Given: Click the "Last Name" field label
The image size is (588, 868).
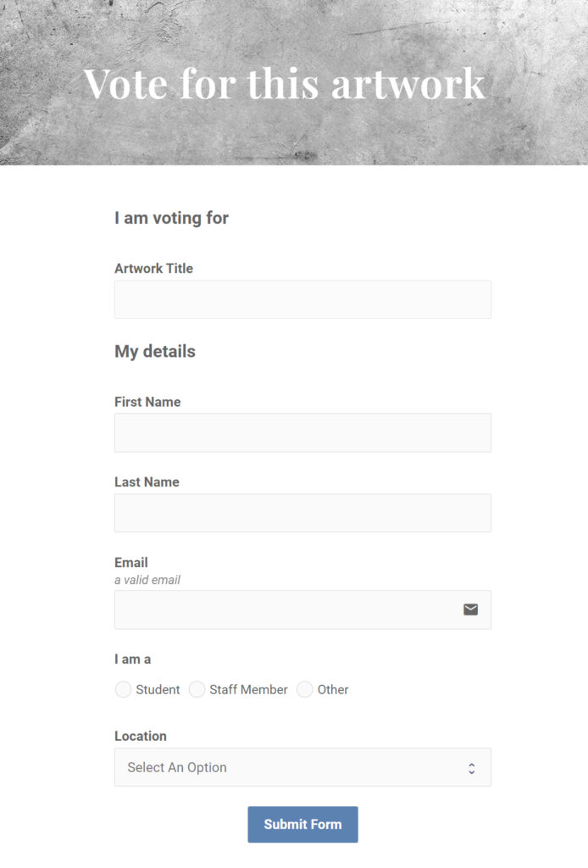Looking at the screenshot, I should 147,482.
